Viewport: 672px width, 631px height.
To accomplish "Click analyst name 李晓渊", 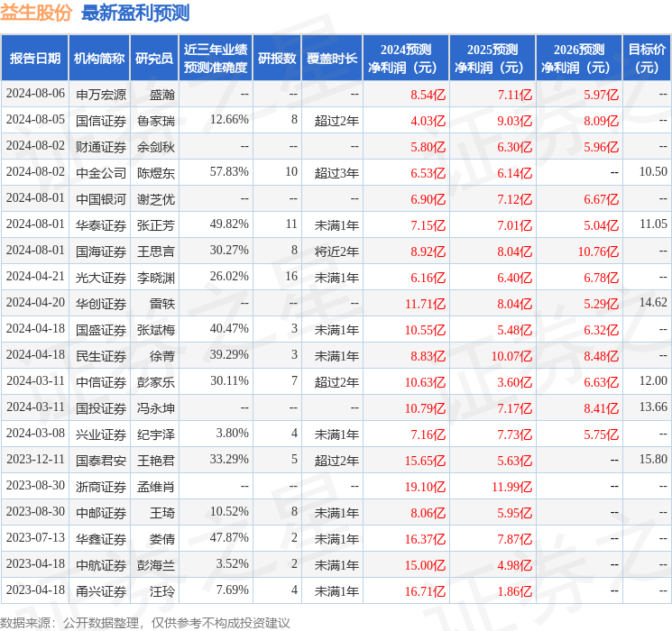I will click(x=155, y=278).
